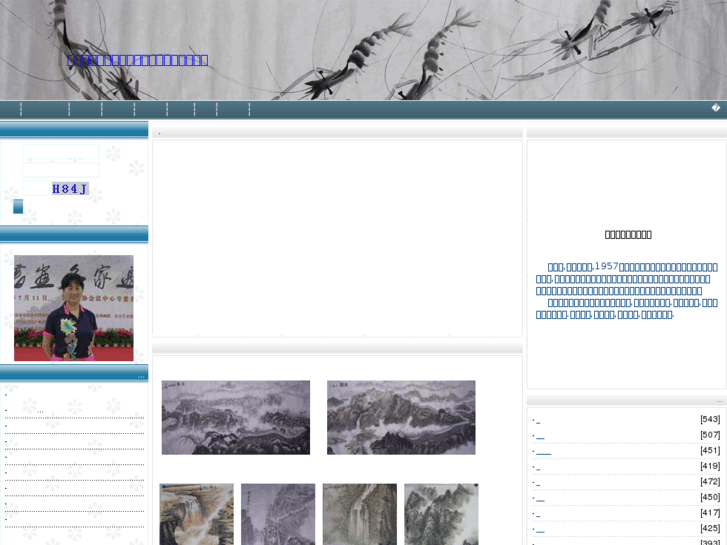This screenshot has width=727, height=545.
Task: Open the portrait photo of the woman artist
Action: pyautogui.click(x=74, y=308)
